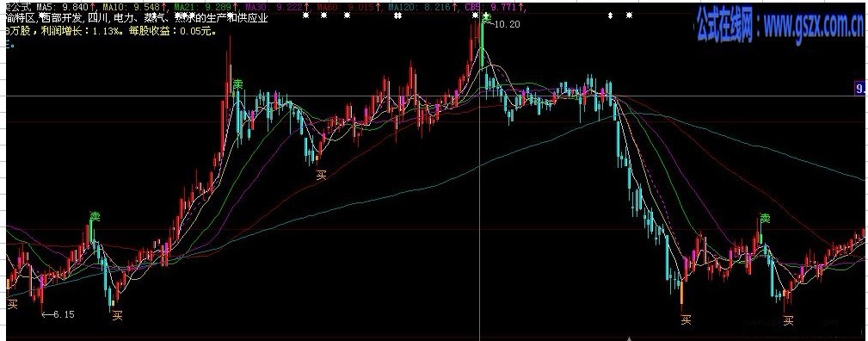Click the buy marker below the mid-chart pullback
Image resolution: width=868 pixels, height=341 pixels.
point(321,175)
